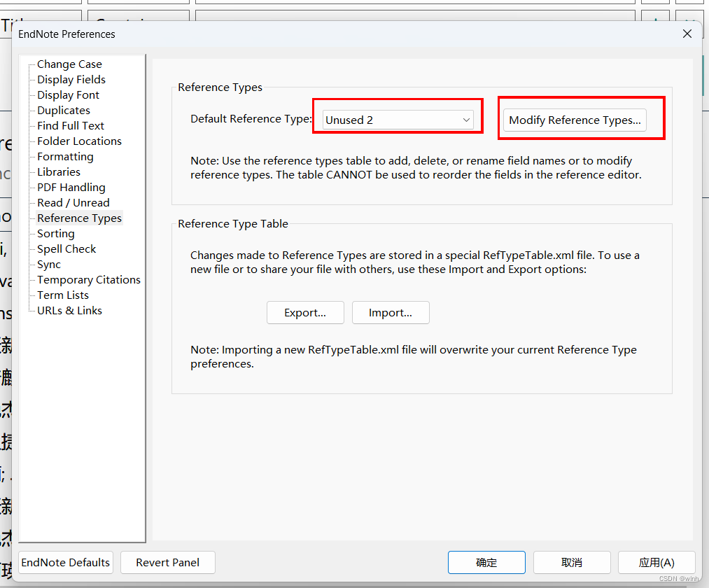Open the Sync preferences panel
Viewport: 709px width, 588px height.
click(49, 264)
